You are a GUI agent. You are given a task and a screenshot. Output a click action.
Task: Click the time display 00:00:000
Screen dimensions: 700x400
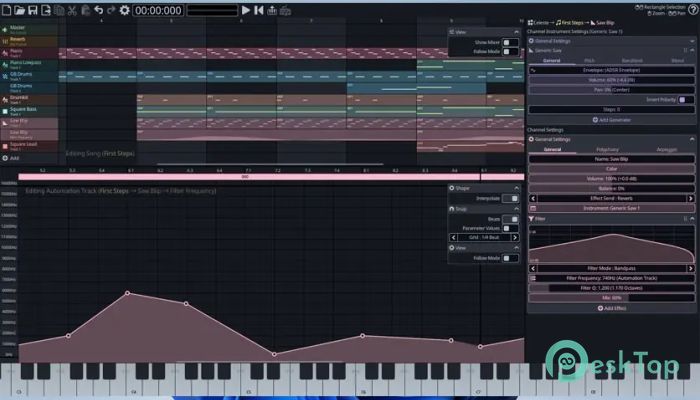click(x=158, y=10)
